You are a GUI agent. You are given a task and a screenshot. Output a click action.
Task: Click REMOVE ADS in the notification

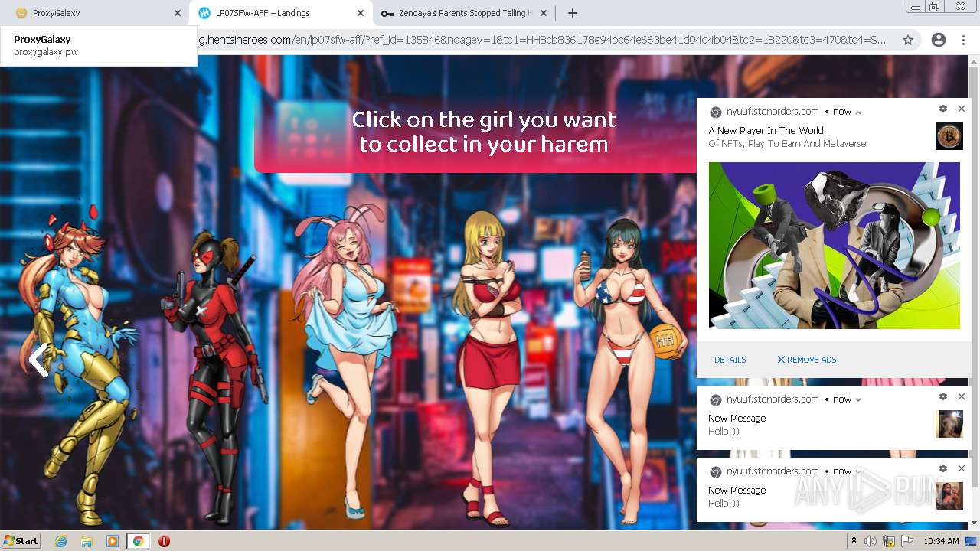(x=807, y=360)
